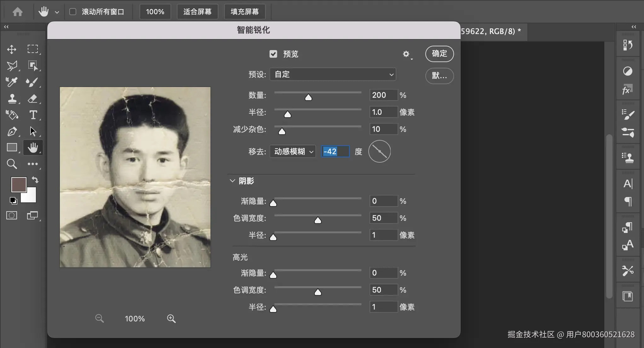The width and height of the screenshot is (644, 348).
Task: Select the Clone Stamp tool
Action: pos(12,99)
